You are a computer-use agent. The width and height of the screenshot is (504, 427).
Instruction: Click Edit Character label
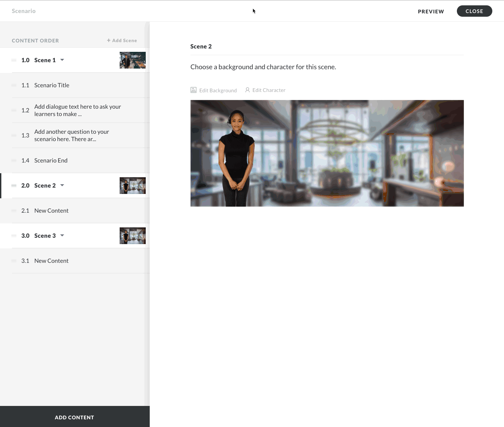[269, 90]
